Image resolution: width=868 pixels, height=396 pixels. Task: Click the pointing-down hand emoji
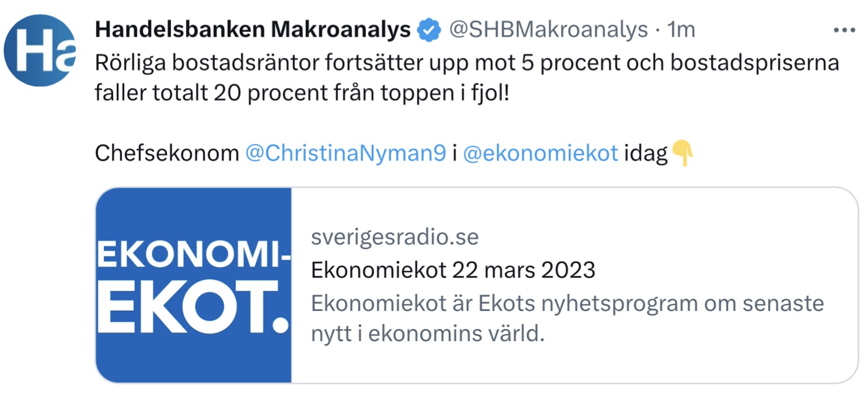682,153
